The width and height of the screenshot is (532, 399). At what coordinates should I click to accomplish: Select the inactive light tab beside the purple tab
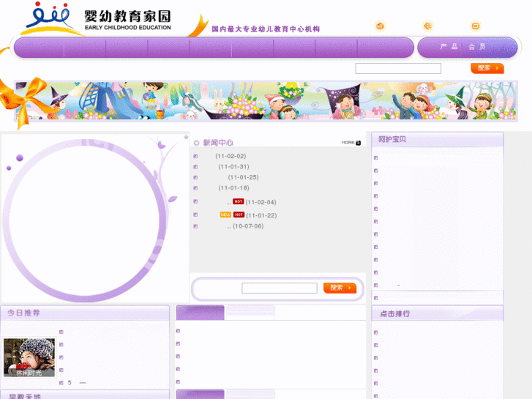pyautogui.click(x=250, y=313)
